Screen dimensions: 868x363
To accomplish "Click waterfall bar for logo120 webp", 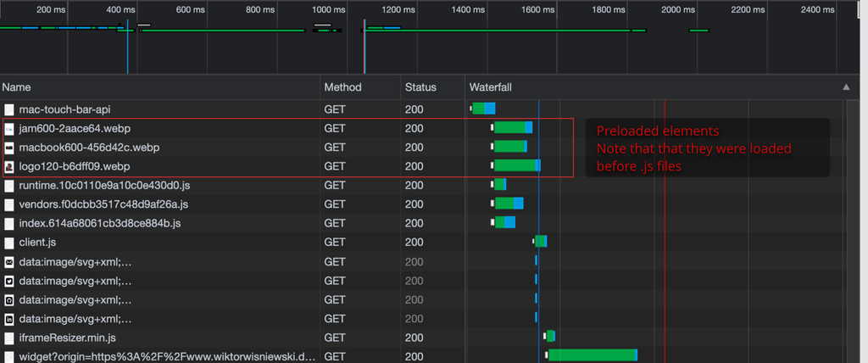I will [517, 165].
